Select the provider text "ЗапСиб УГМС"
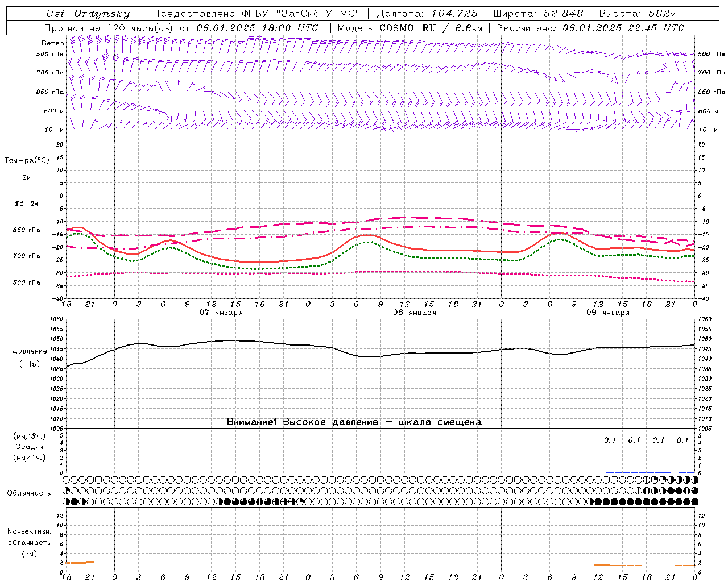Screen dimensions: 728x582 pyautogui.click(x=320, y=14)
